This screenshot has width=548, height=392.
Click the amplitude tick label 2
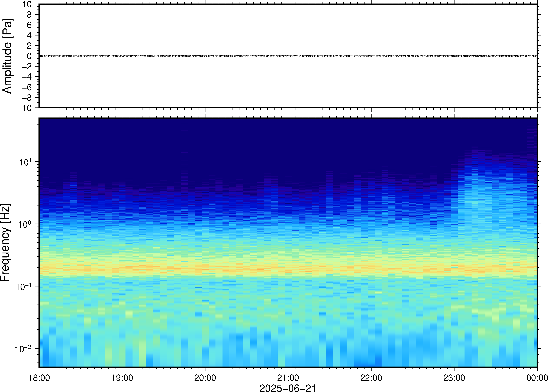(29, 46)
